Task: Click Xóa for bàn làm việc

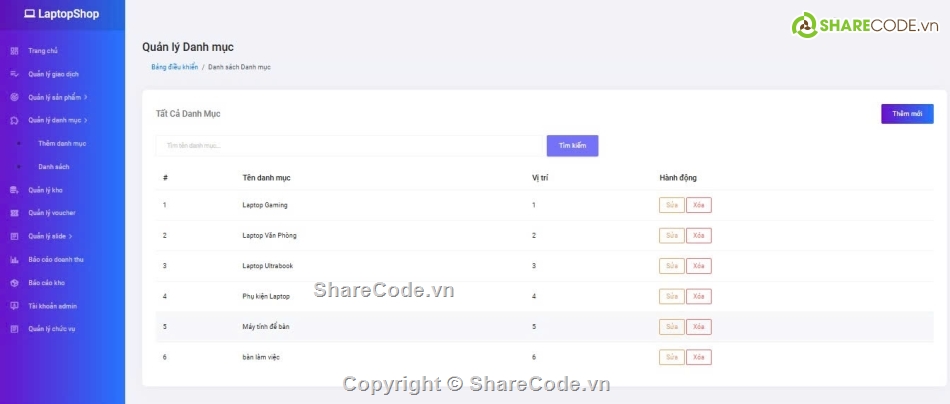Action: tap(699, 357)
